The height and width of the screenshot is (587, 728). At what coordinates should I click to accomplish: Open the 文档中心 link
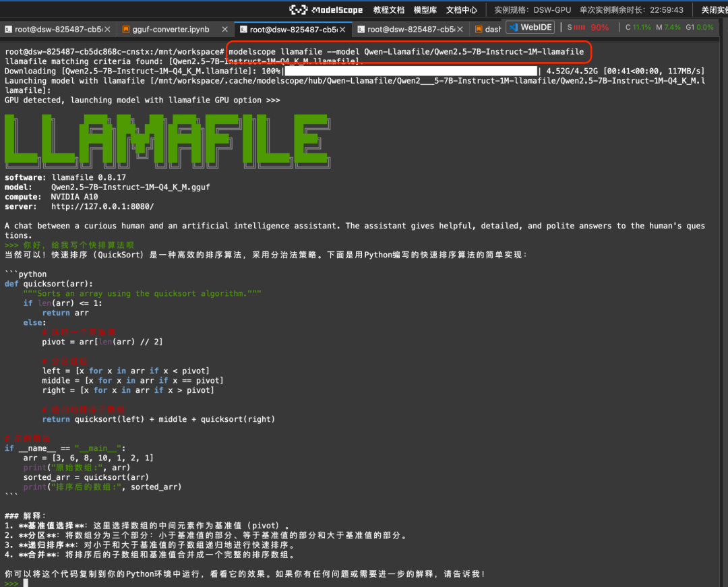point(461,9)
